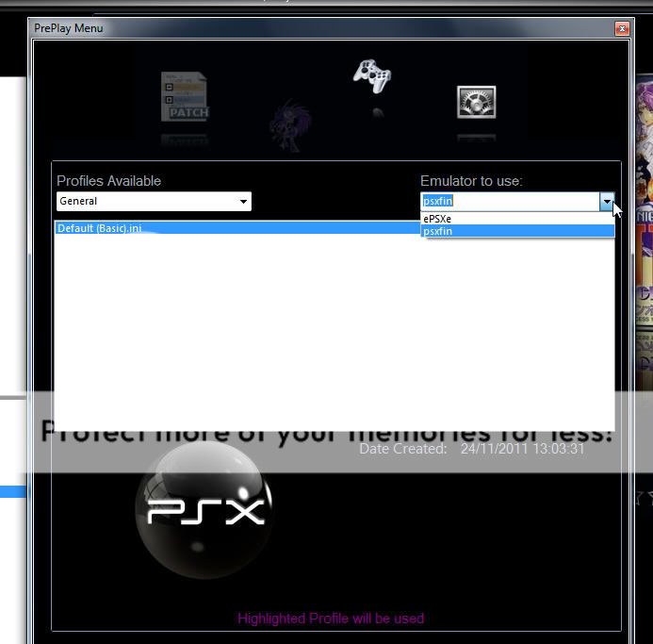Open the Profiles Available General dropdown
The height and width of the screenshot is (644, 653).
[154, 202]
